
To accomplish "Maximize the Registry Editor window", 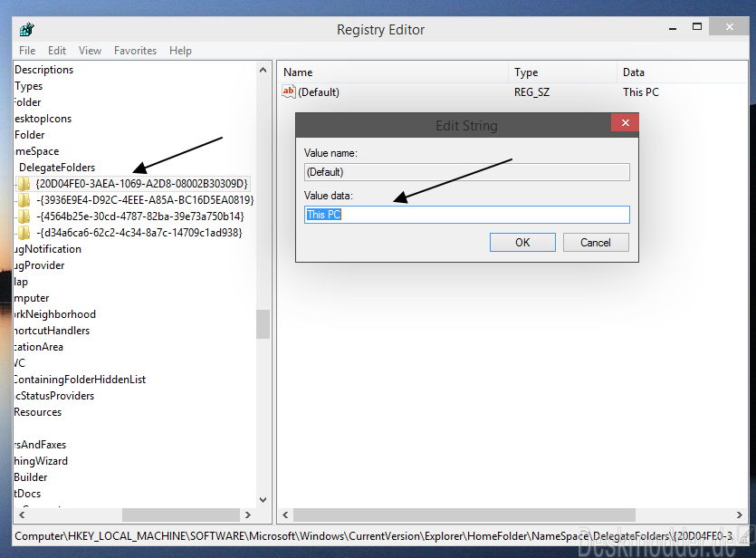I will pyautogui.click(x=697, y=27).
